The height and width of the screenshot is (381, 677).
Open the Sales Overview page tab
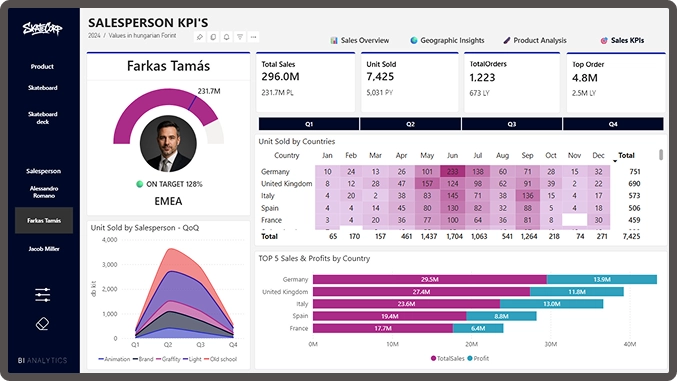tap(360, 40)
